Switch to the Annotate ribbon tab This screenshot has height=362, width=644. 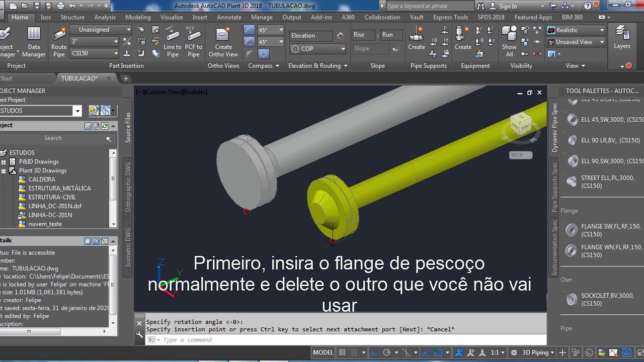[x=229, y=17]
